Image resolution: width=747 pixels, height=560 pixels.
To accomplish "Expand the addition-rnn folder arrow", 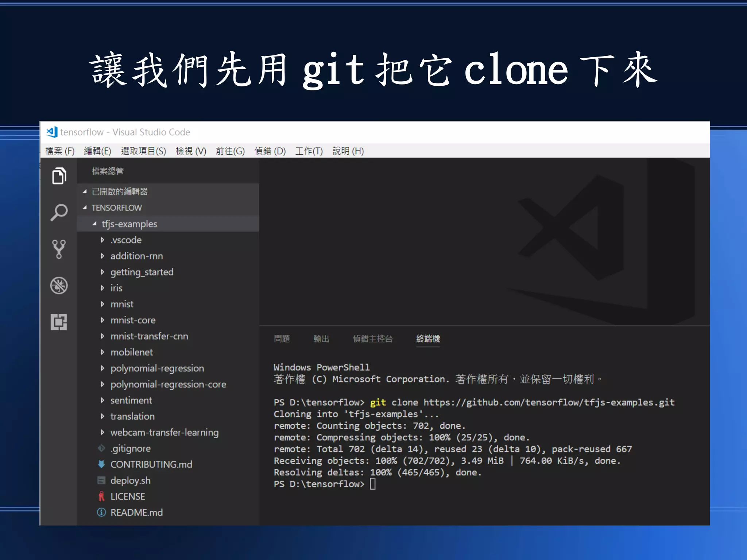I will pyautogui.click(x=102, y=256).
